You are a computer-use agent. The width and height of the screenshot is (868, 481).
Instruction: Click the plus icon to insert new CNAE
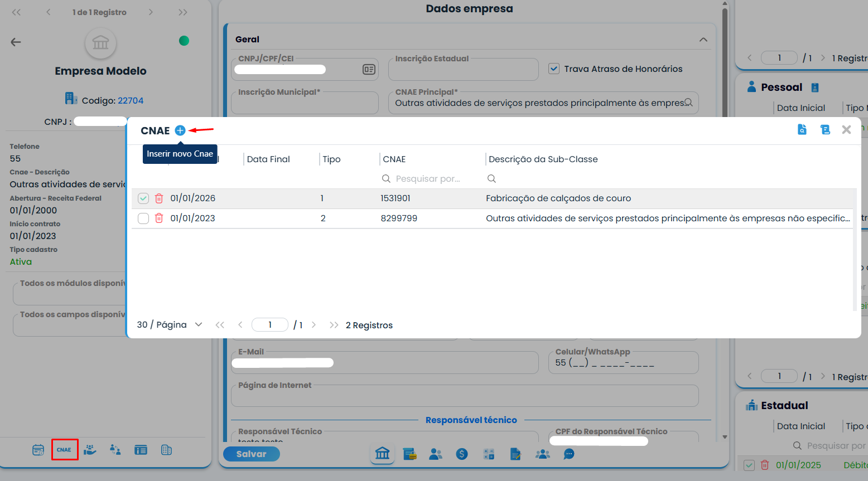180,130
